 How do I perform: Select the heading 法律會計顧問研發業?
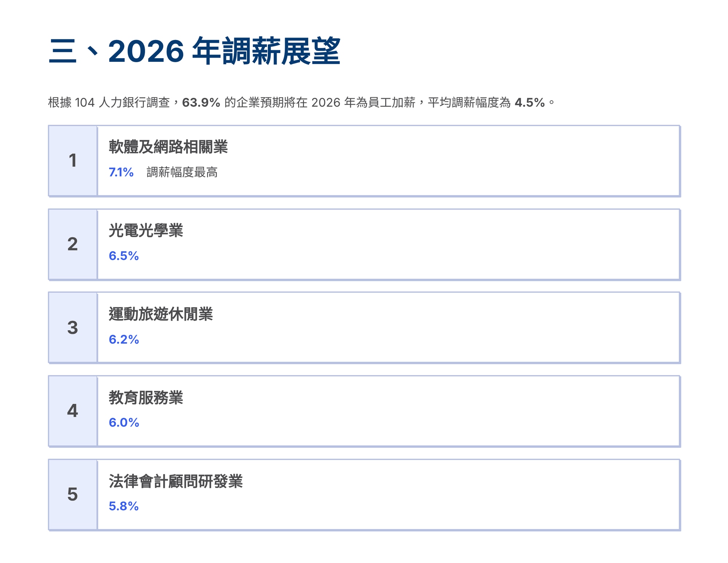(x=175, y=481)
